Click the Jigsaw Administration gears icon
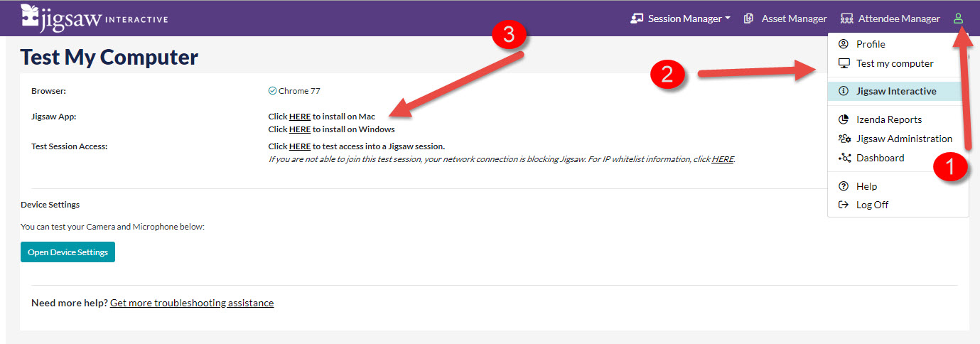This screenshot has width=980, height=344. pos(844,139)
